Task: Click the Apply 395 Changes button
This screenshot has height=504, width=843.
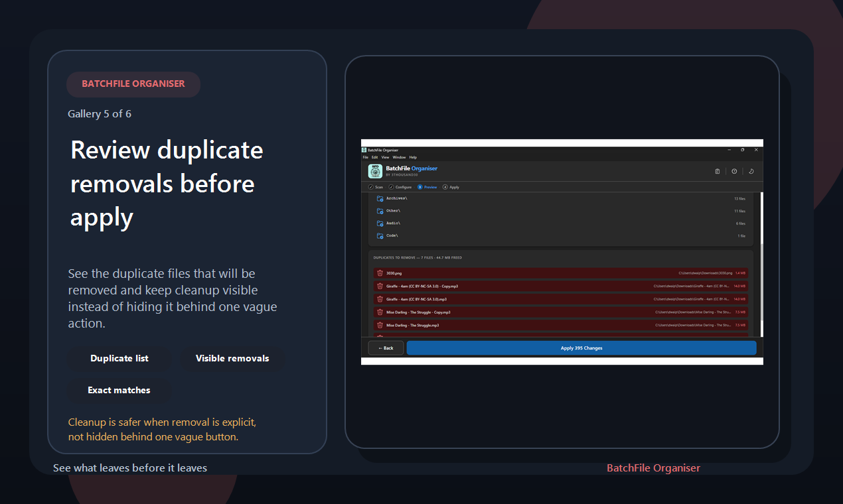Action: coord(581,347)
